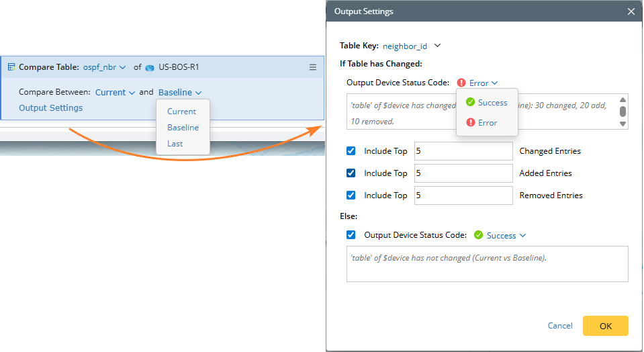
Task: Choose Error in the status code list
Action: (x=487, y=123)
